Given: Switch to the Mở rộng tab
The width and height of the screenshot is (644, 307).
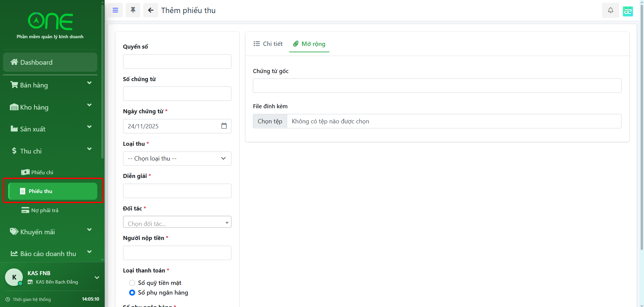Looking at the screenshot, I should (x=309, y=44).
